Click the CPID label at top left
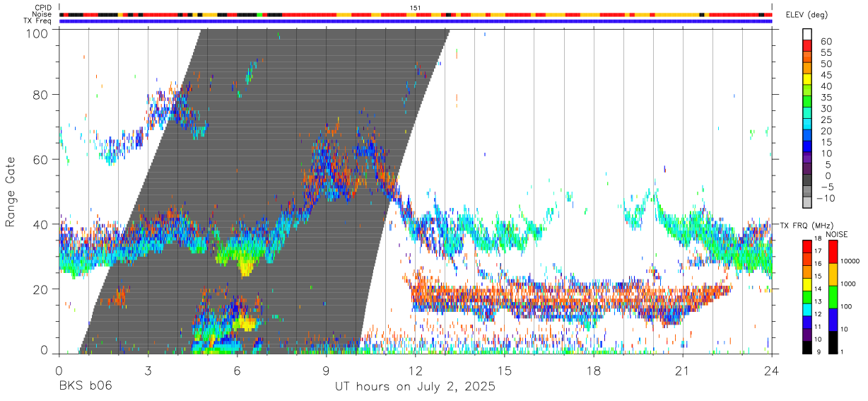Viewport: 868px width, 401px height. (x=43, y=8)
